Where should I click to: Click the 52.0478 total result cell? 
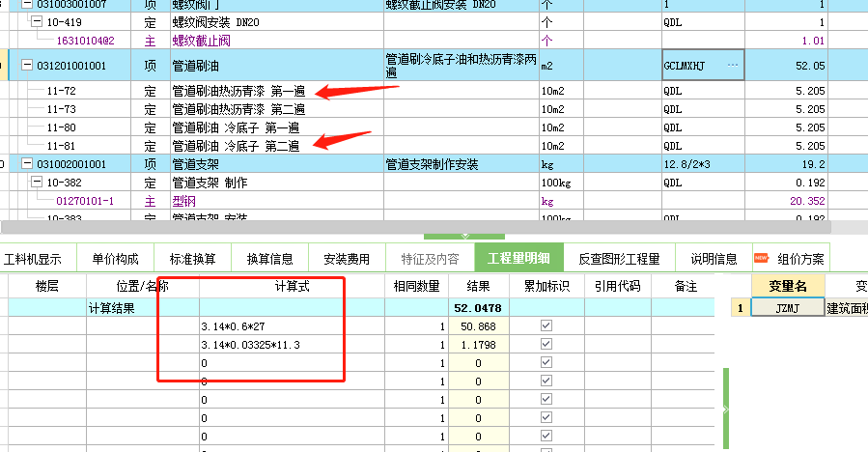point(478,308)
